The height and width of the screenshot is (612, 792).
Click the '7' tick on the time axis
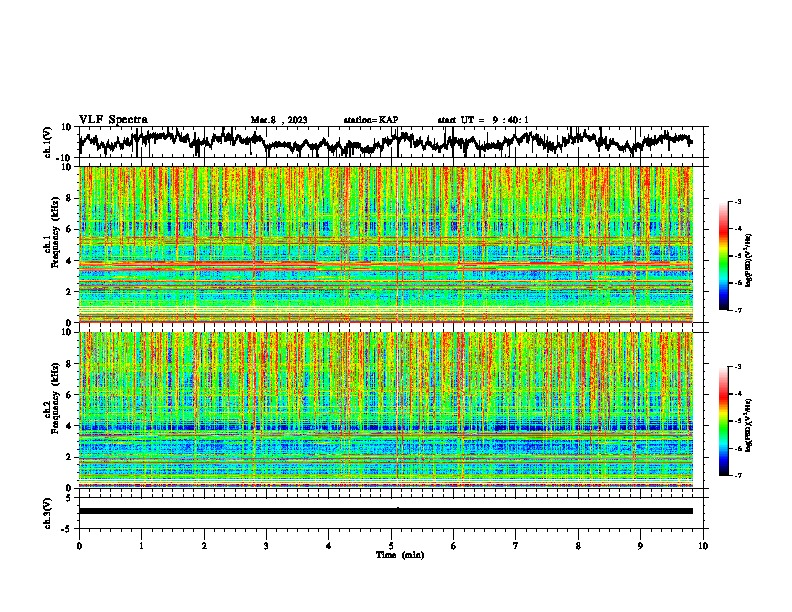516,546
